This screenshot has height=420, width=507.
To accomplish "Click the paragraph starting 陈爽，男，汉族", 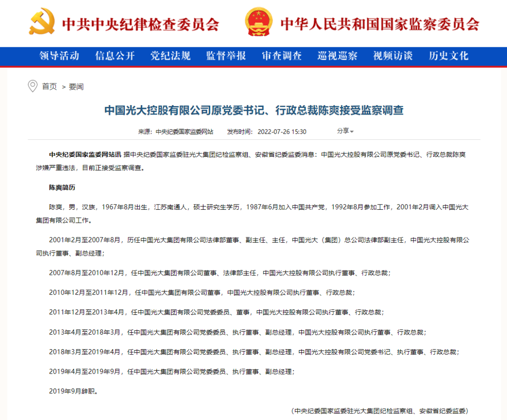I will [252, 214].
